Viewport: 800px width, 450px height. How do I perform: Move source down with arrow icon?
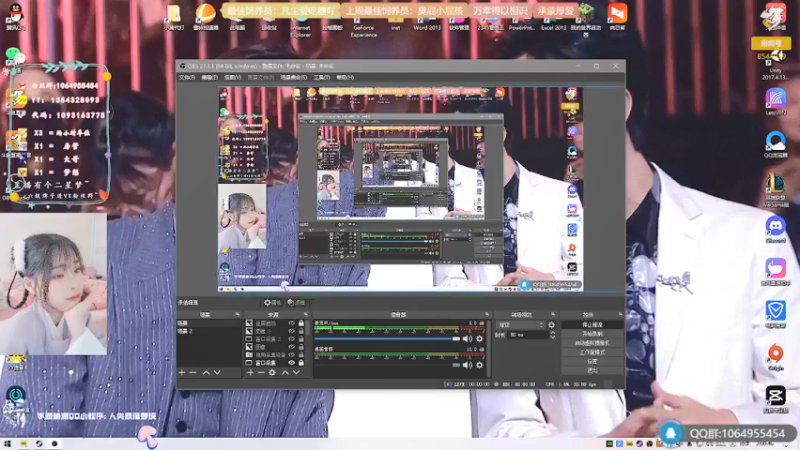point(296,373)
